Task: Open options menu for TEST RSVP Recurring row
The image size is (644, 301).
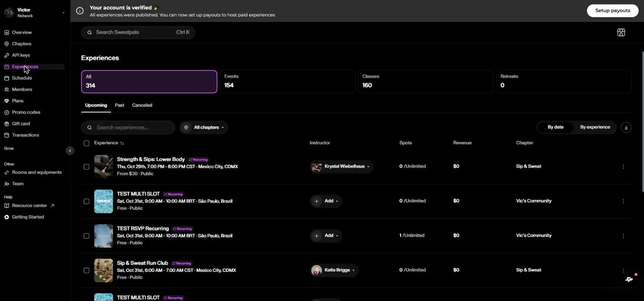Action: (x=623, y=236)
